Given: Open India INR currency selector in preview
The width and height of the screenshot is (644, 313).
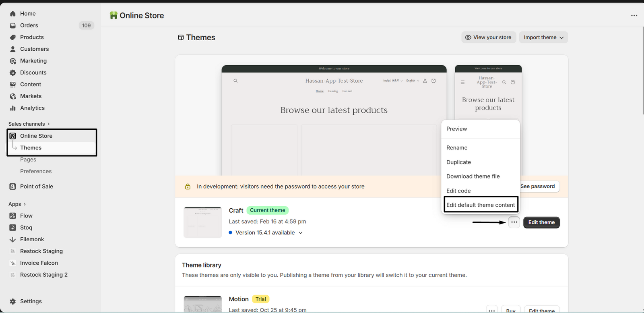Looking at the screenshot, I should 393,81.
